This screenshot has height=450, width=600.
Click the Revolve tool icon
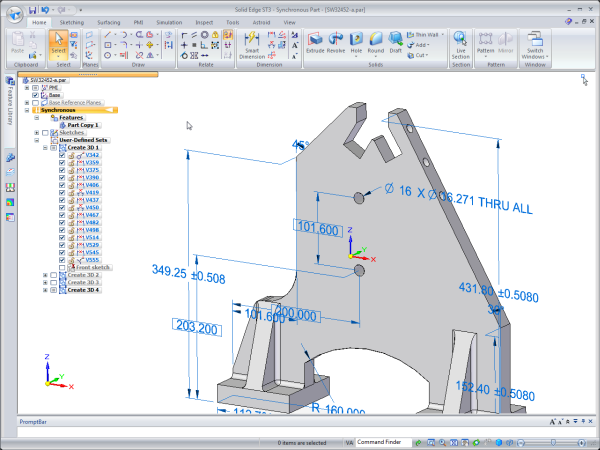click(x=336, y=41)
